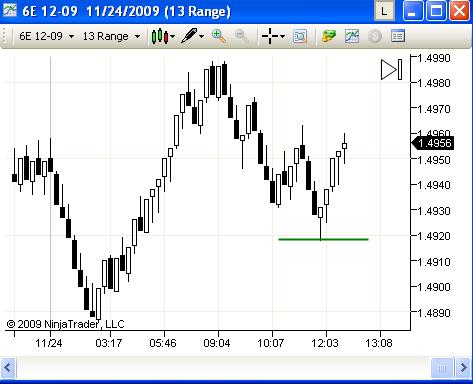Click the right arrow of the horizontal scrollbar

coord(463,368)
